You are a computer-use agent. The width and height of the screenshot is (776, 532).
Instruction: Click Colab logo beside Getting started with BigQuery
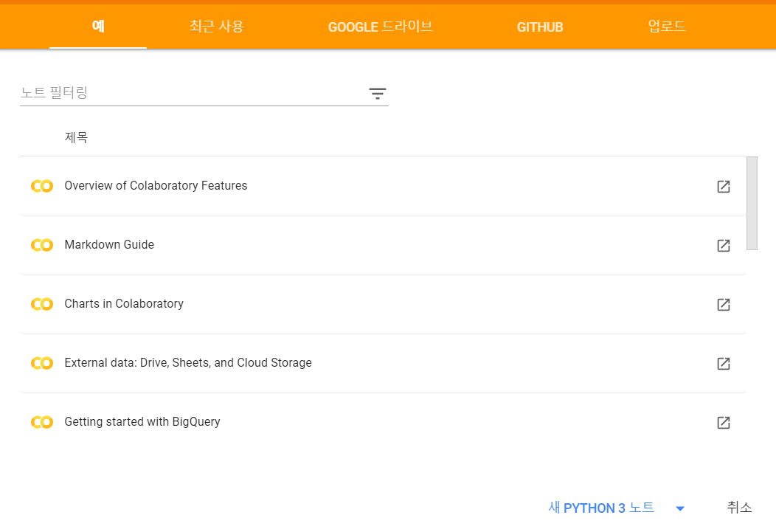[x=42, y=422]
